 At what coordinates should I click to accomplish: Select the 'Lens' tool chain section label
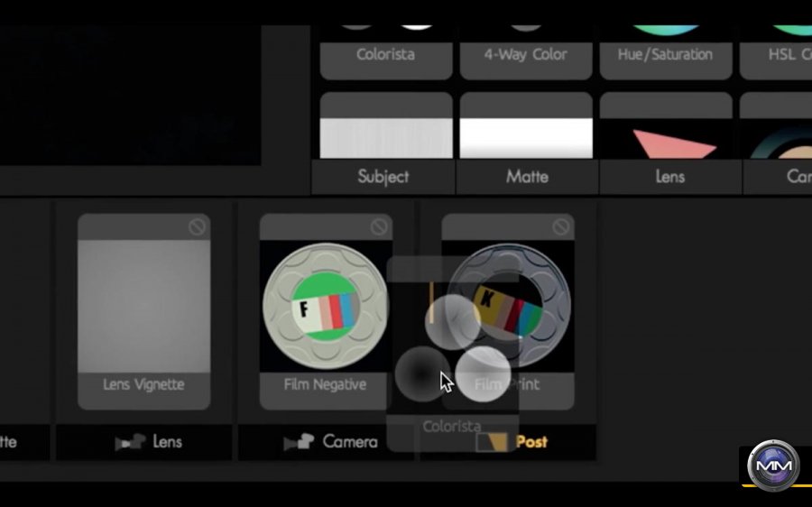tap(167, 442)
